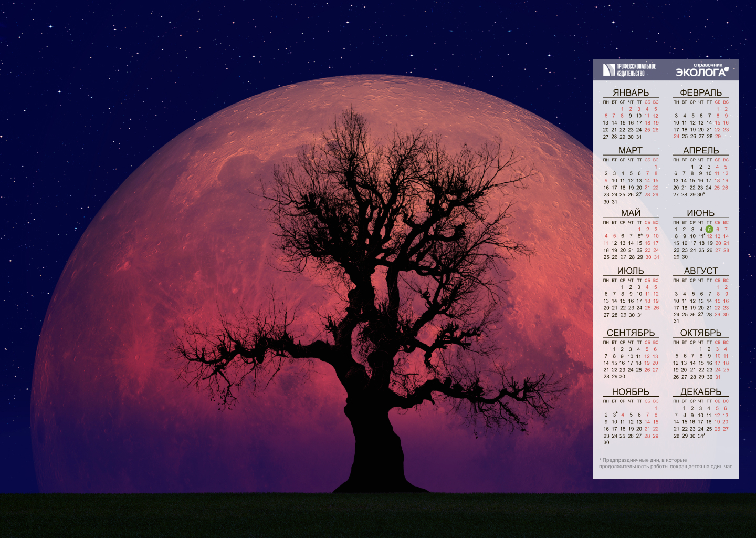Viewport: 756px width, 538px height.
Task: Click date 31 in the ИЮЛЬ grid
Action: pyautogui.click(x=640, y=315)
